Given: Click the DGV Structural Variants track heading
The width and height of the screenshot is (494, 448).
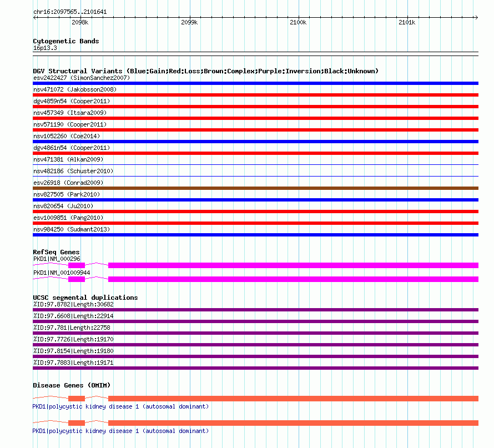Looking at the screenshot, I should [206, 71].
